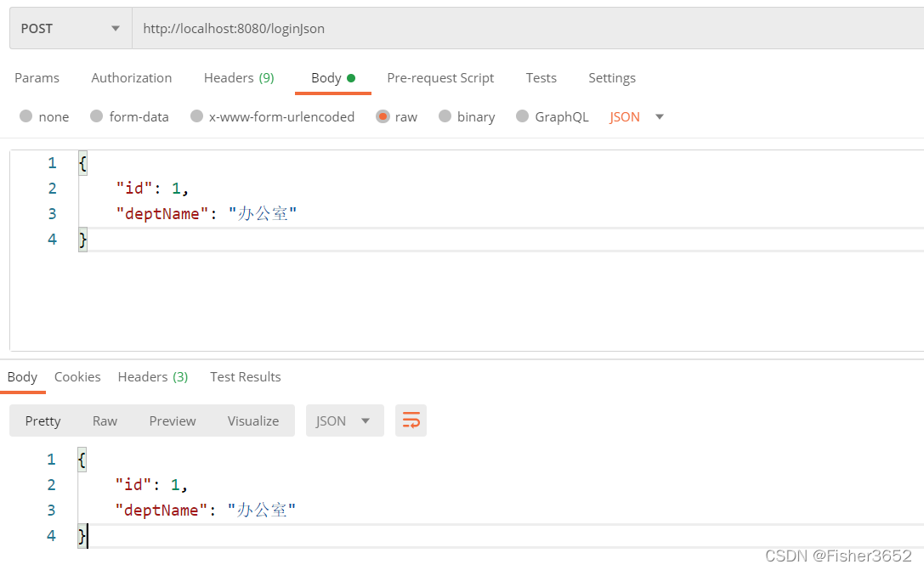Open the Authorization tab
This screenshot has height=570, width=924.
click(x=132, y=78)
